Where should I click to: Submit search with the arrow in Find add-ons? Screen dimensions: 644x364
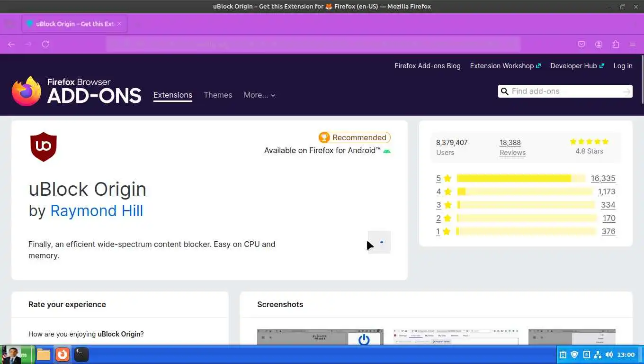pyautogui.click(x=627, y=91)
